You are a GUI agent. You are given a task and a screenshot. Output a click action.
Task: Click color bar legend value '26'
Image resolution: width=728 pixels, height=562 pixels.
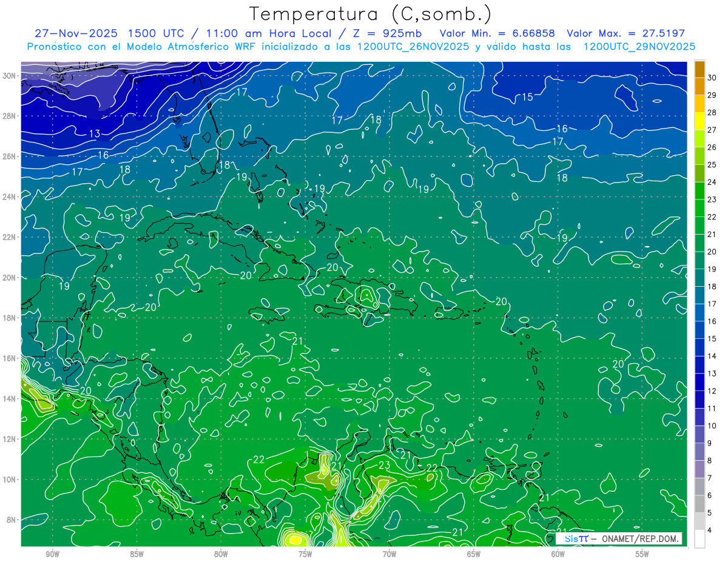712,147
